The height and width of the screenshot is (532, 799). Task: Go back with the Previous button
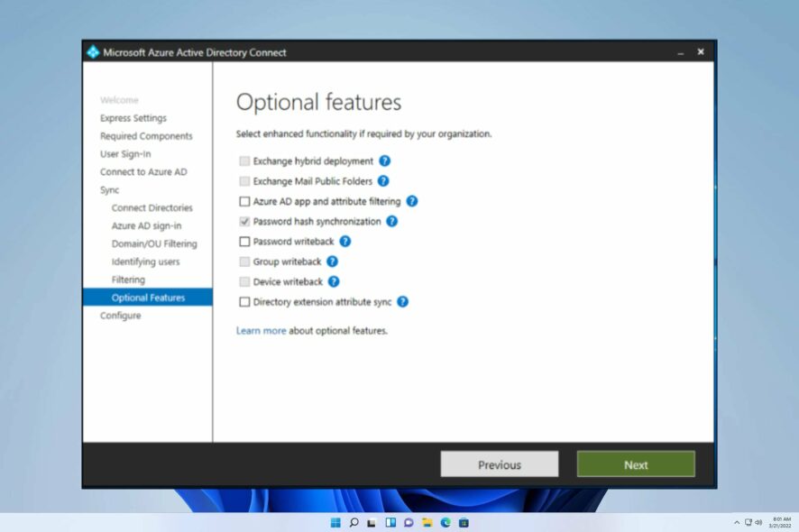tap(500, 464)
